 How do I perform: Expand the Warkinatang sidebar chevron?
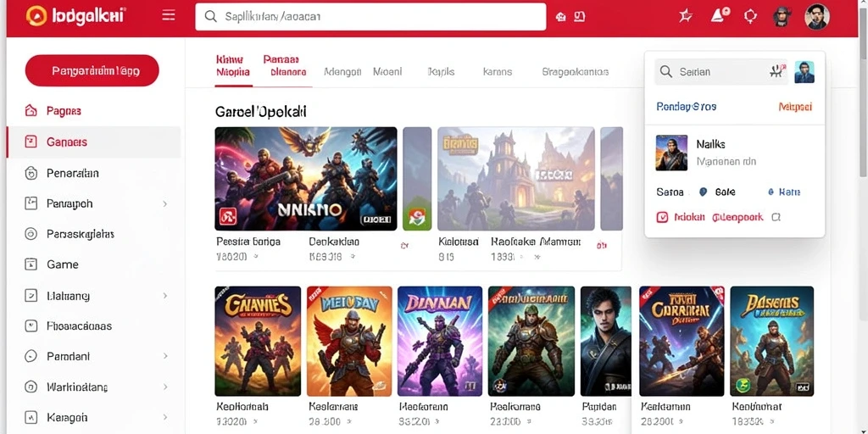tap(165, 387)
